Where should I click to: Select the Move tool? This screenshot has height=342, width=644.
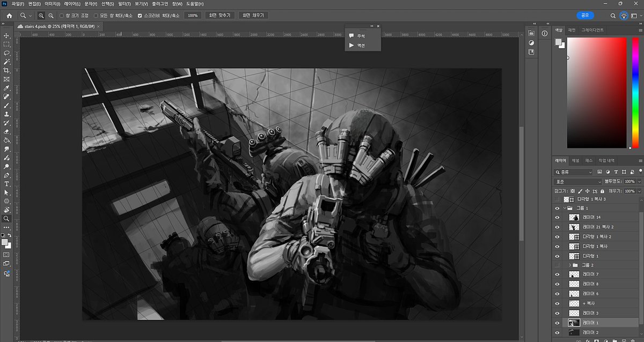[6, 35]
